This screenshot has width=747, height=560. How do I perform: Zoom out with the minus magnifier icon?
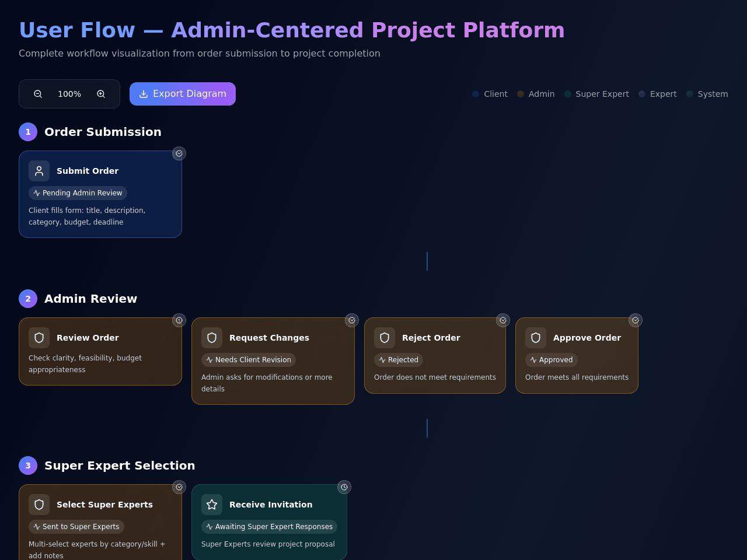[38, 94]
